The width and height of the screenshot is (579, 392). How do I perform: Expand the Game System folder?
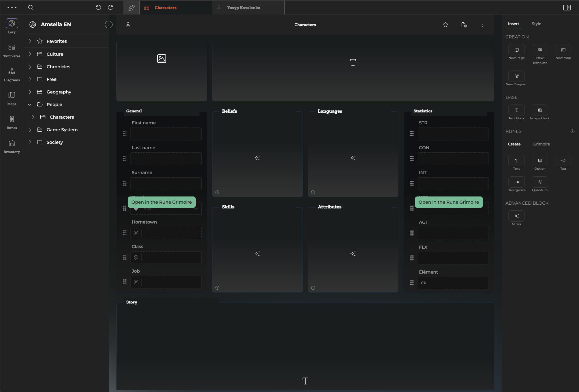pos(30,130)
